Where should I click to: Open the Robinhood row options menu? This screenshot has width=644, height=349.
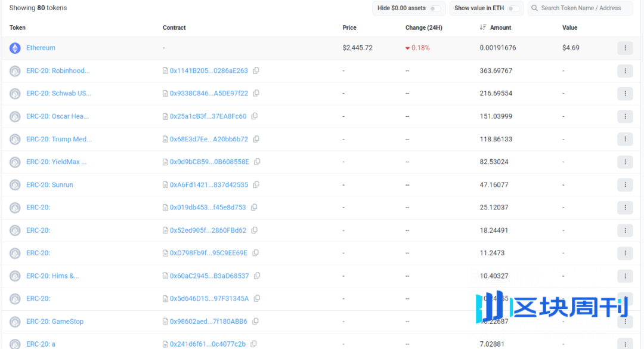[625, 71]
